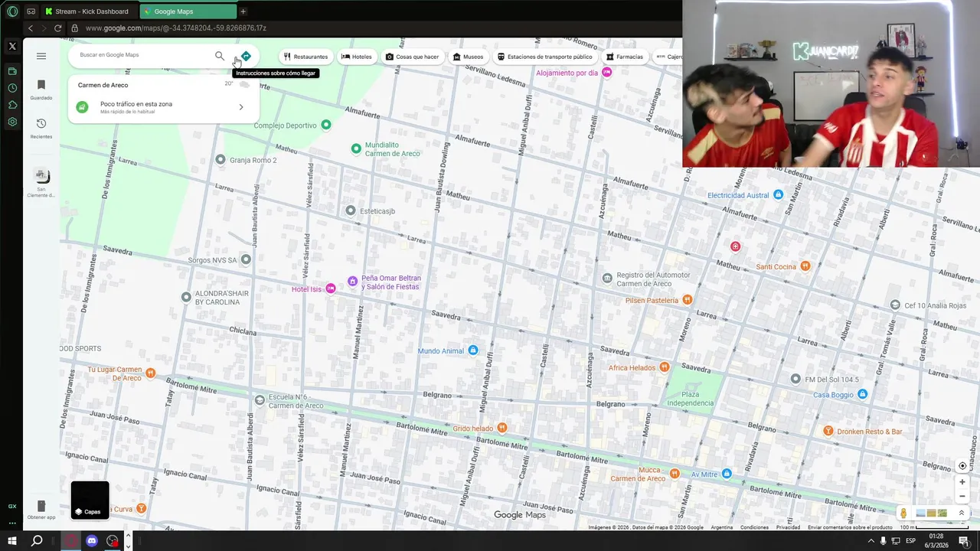Open Extensions icon in Opera sidebar
This screenshot has height=551, width=980.
[12, 105]
